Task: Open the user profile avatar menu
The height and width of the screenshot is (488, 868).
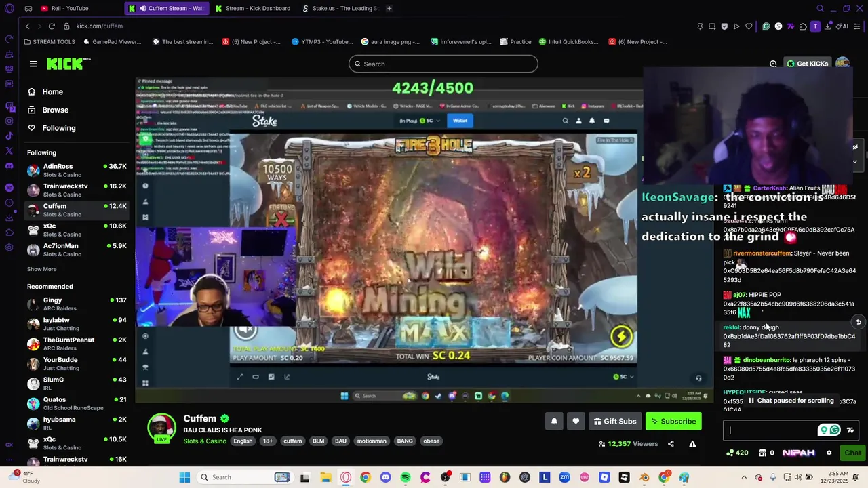Action: (842, 63)
